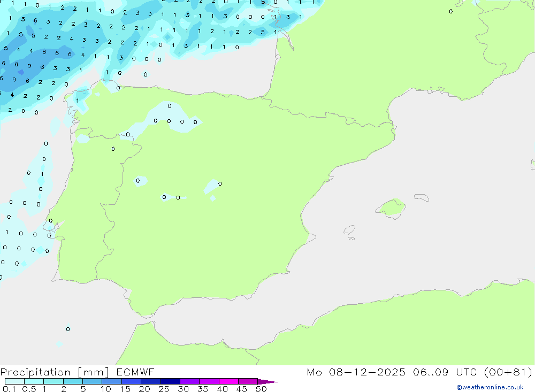535x392 pixels.
Task: Click the legend label '50'
Action: point(261,389)
